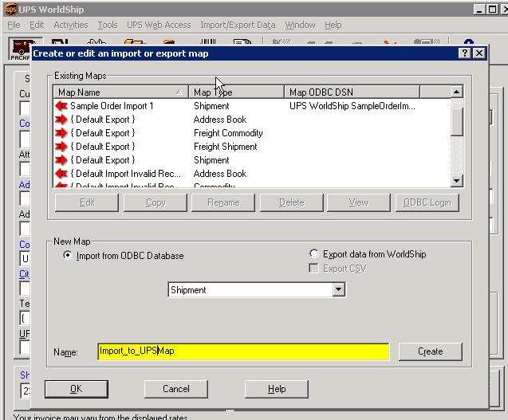508x420 pixels.
Task: Sort list by Map Type column header
Action: point(236,92)
